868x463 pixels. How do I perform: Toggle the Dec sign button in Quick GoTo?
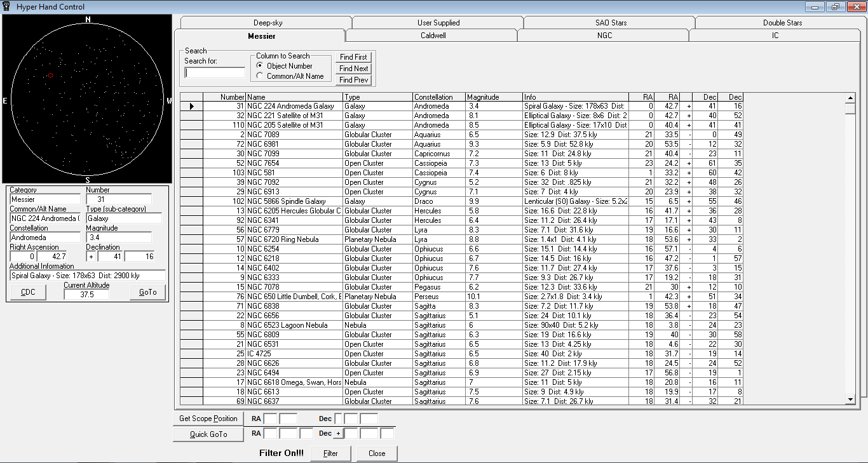(338, 434)
